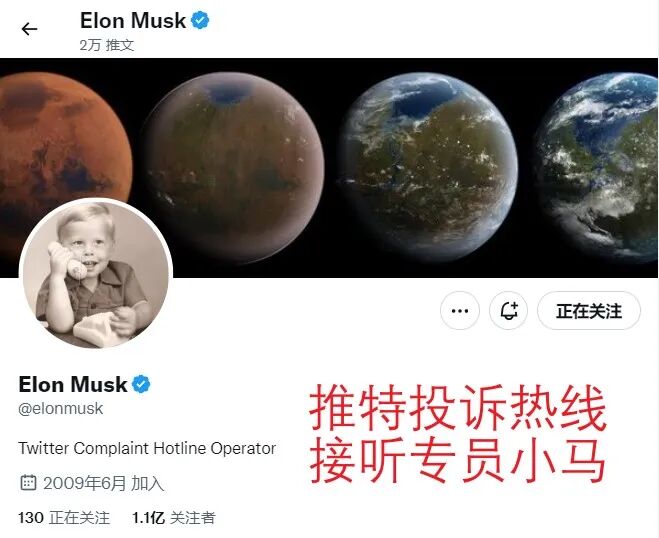659x538 pixels.
Task: Open the 130 正在关注 following list
Action: tap(64, 517)
